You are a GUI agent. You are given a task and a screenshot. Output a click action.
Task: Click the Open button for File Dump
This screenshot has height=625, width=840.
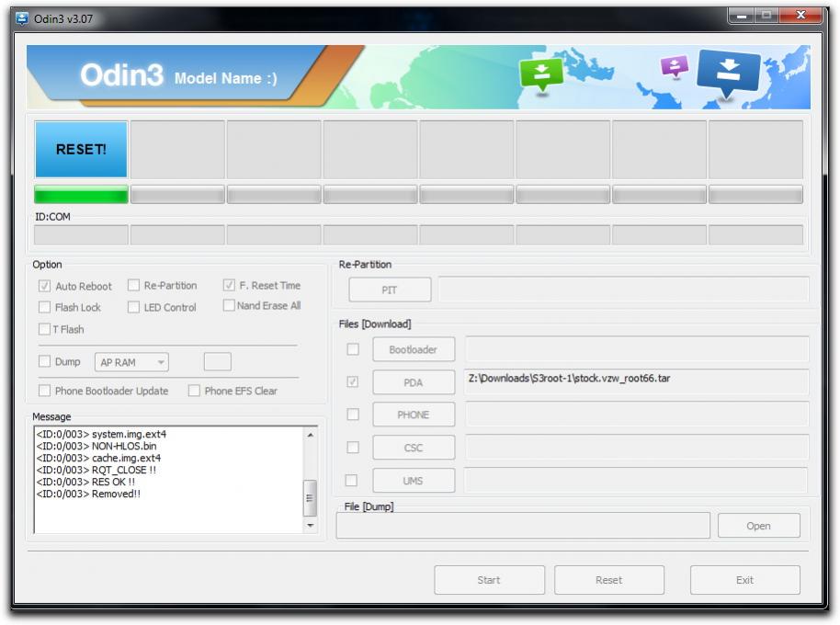(758, 526)
